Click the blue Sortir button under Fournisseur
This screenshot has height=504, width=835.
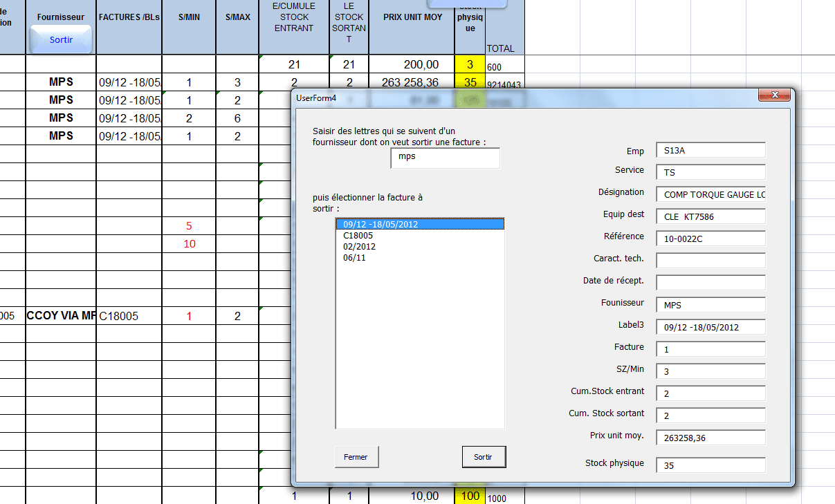coord(61,40)
